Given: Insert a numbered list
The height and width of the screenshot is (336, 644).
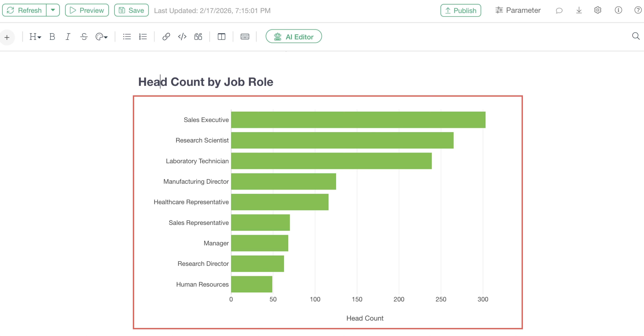Looking at the screenshot, I should pos(143,37).
